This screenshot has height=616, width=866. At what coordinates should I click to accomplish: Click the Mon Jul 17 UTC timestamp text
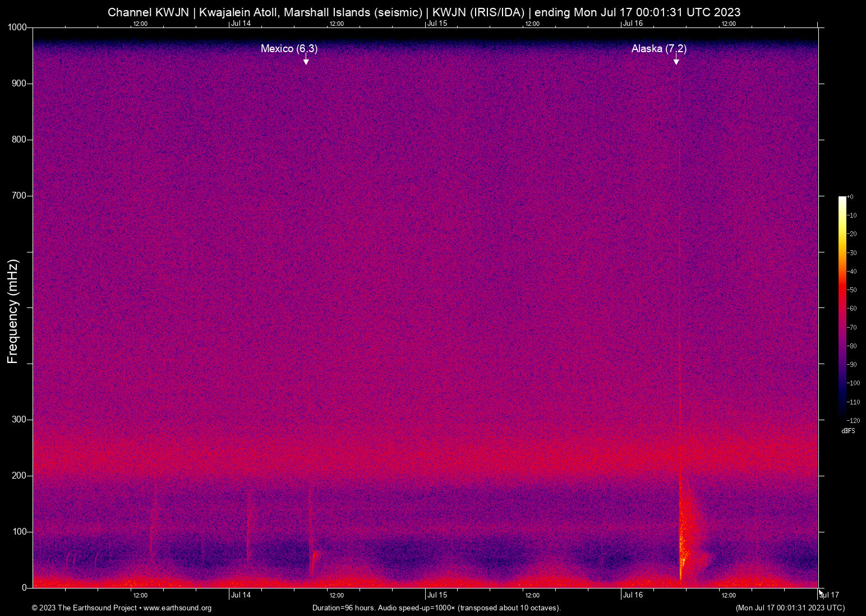[x=789, y=608]
